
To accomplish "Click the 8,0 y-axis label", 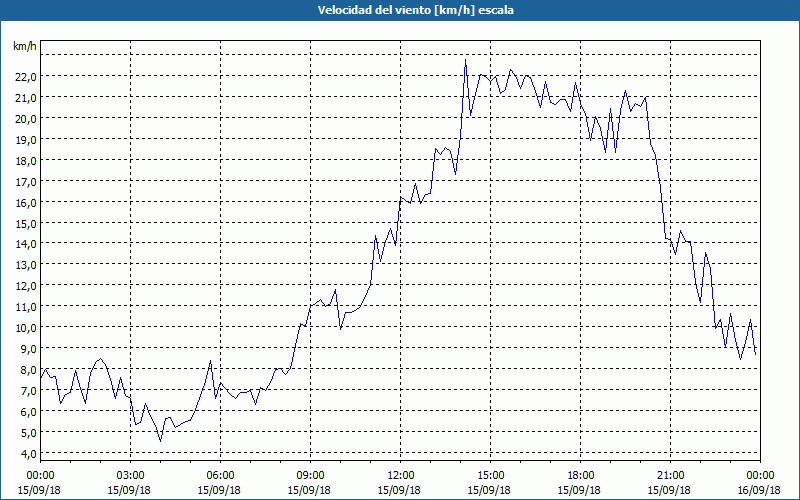I will point(28,369).
